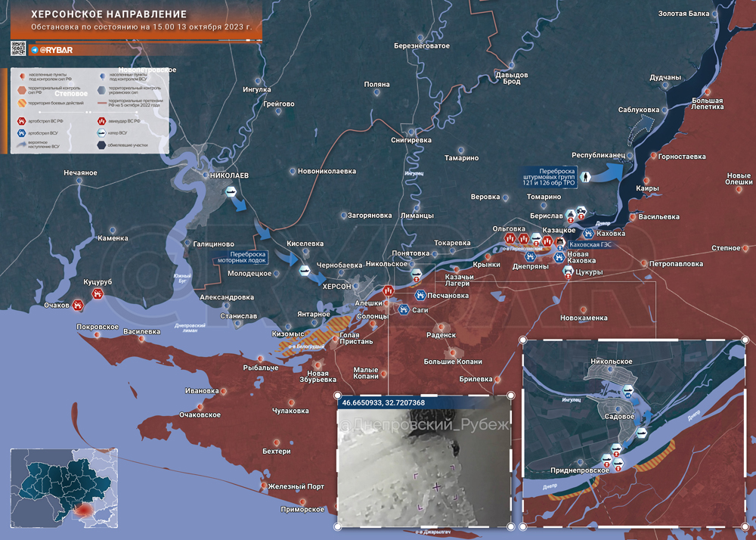Click the date line 'Обстановка по состоянию на 15.00 13 октября 2023 г.'

(142, 27)
